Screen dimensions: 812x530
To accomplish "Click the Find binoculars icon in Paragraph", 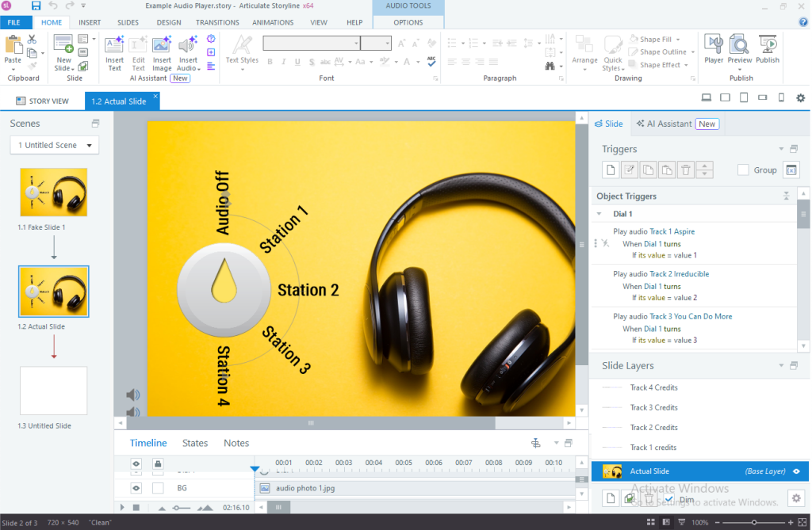I will [x=550, y=66].
